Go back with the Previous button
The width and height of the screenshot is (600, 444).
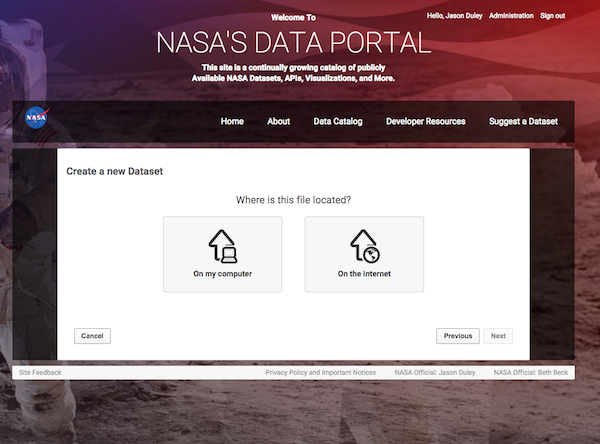(x=458, y=336)
